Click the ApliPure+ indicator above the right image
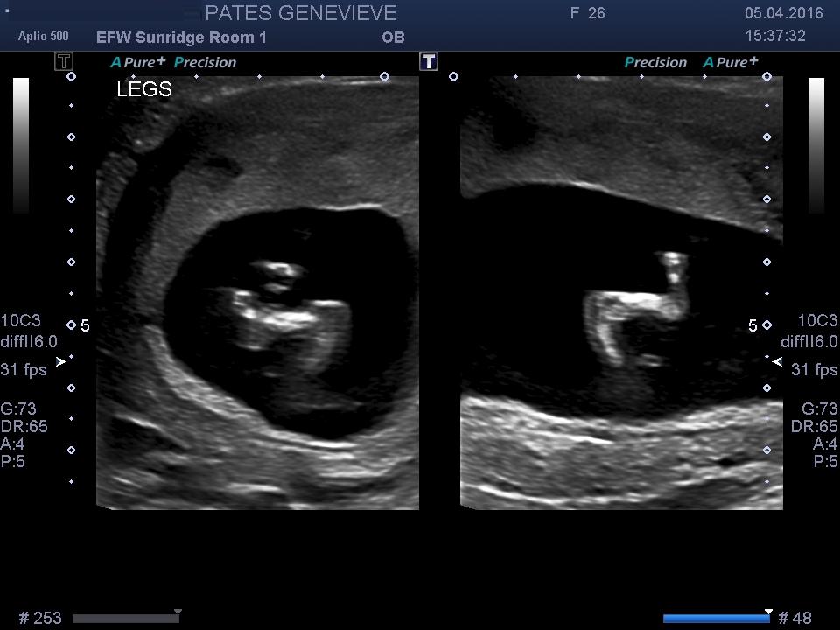This screenshot has width=840, height=630. click(x=731, y=62)
